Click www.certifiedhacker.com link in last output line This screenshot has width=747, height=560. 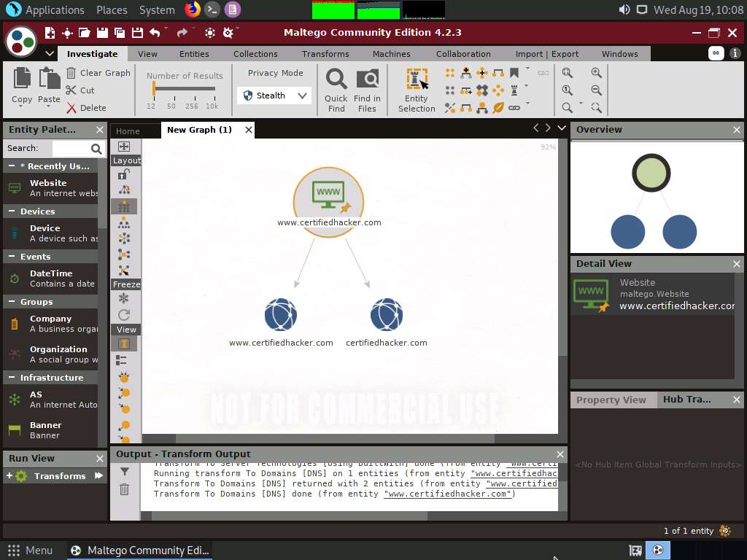coord(448,494)
